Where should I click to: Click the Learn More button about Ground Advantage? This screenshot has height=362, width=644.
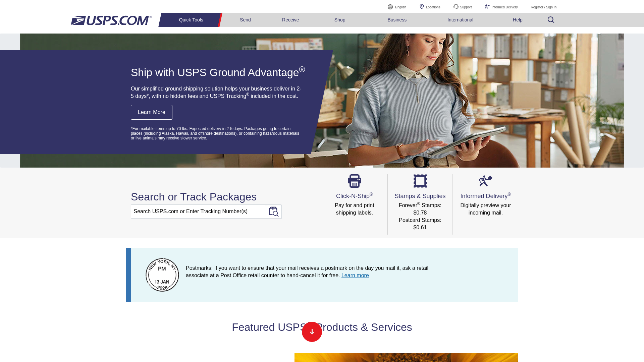151,112
